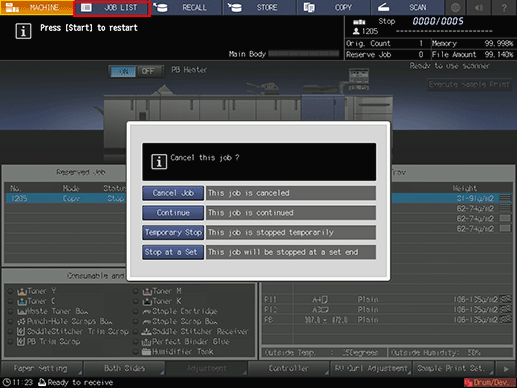Click the speaker sound icon
This screenshot has height=388, width=517.
(479, 7)
